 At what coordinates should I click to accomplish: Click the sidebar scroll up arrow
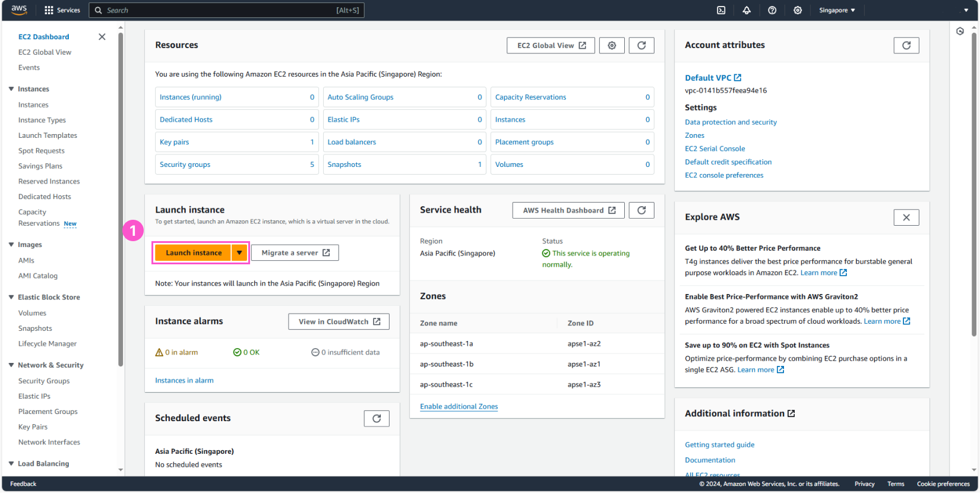121,27
